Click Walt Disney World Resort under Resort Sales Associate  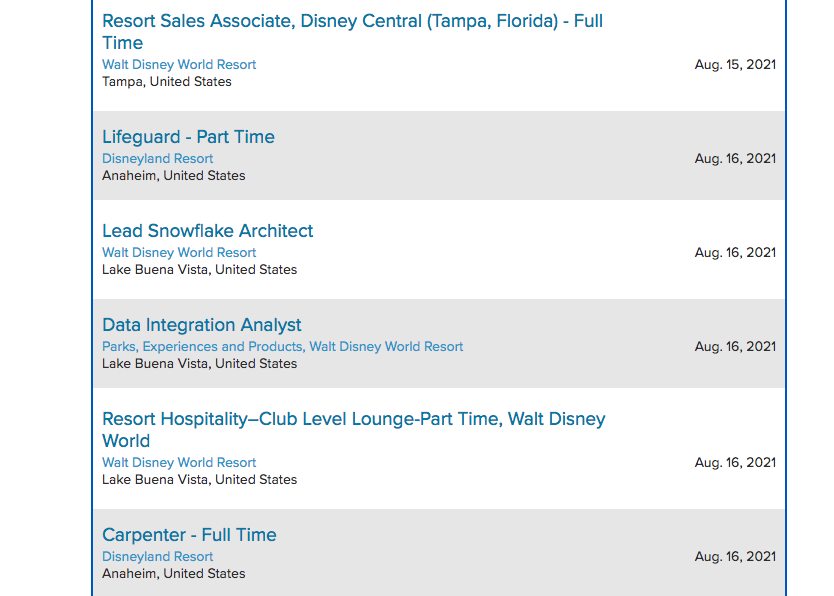click(x=179, y=65)
